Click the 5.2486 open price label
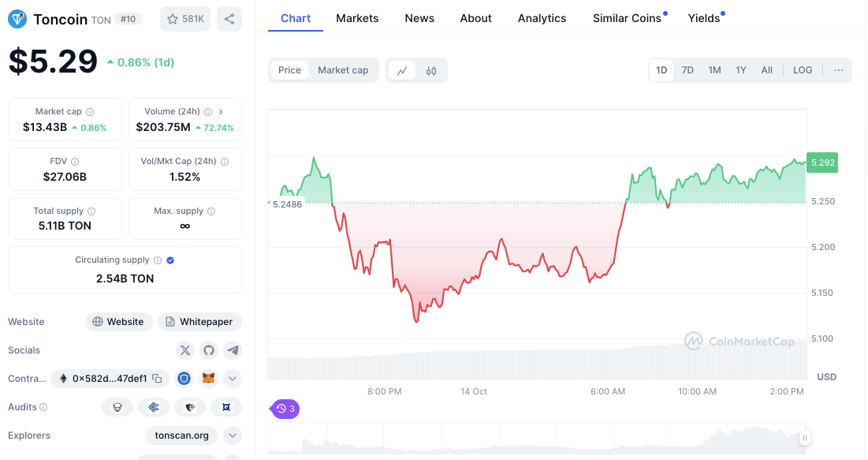Screen dimensions: 868x460 click(287, 204)
